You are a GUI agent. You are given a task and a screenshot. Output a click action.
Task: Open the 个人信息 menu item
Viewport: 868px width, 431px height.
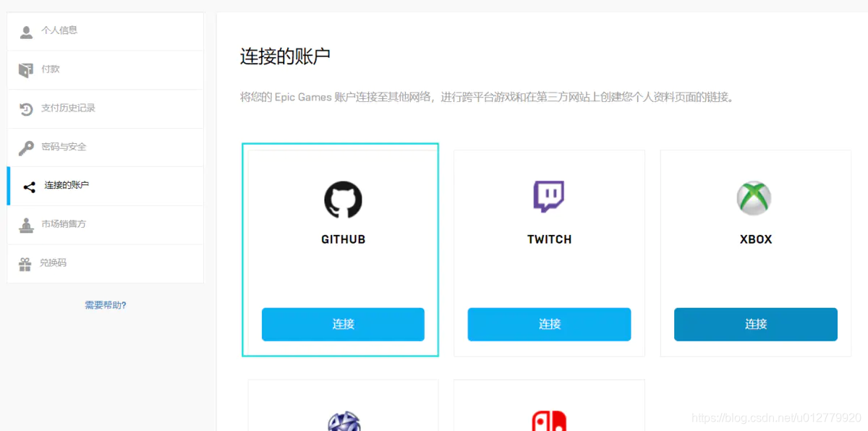click(106, 31)
